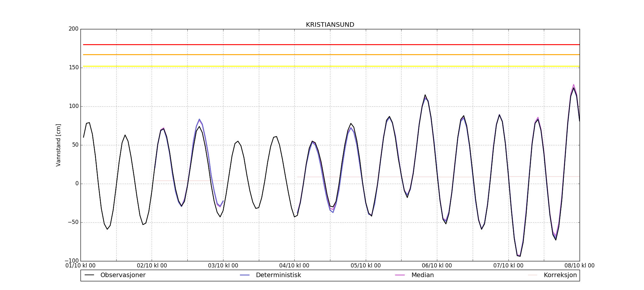Screen dimensions: 644x290
Task: Click the yellow horizontal threshold line
Action: click(x=331, y=66)
